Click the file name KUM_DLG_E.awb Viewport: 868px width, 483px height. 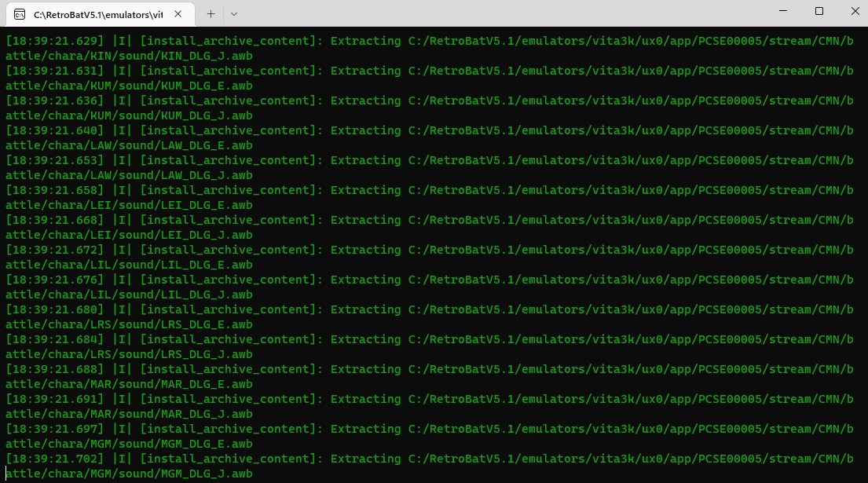(x=207, y=86)
